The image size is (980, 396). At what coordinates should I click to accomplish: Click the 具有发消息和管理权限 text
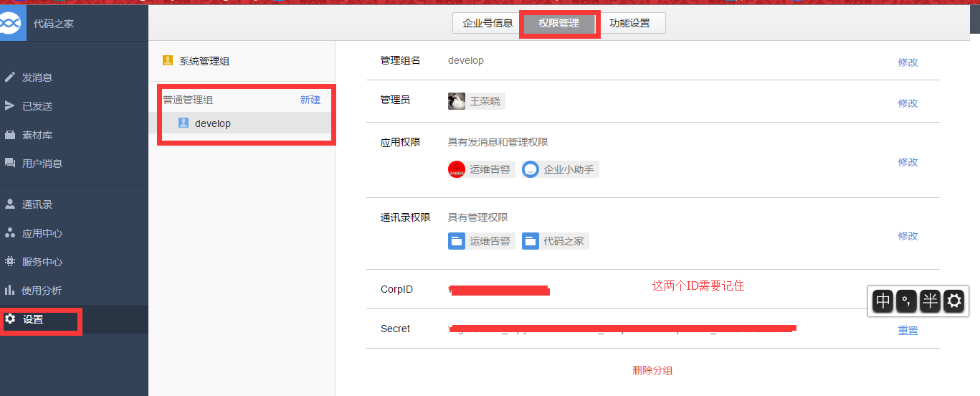pyautogui.click(x=498, y=142)
